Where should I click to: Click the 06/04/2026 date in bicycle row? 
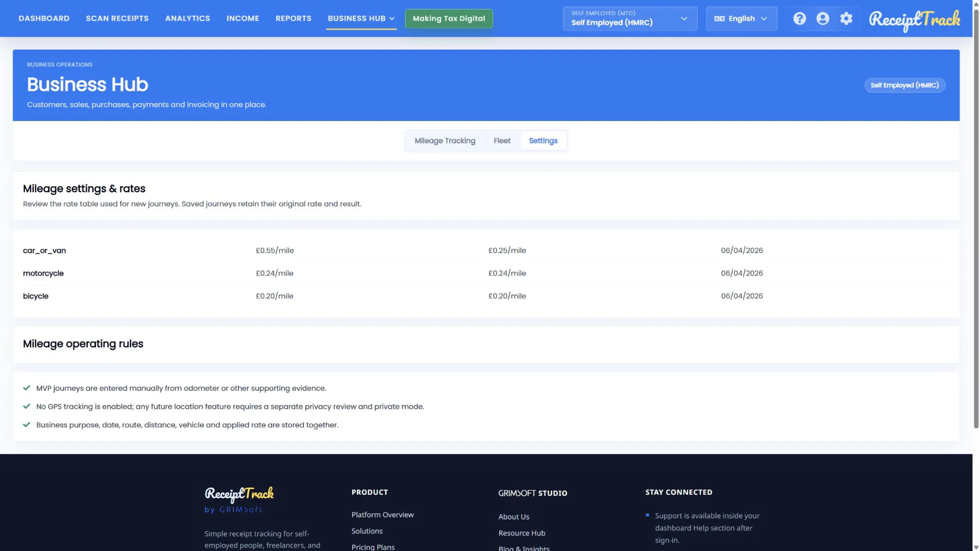742,296
